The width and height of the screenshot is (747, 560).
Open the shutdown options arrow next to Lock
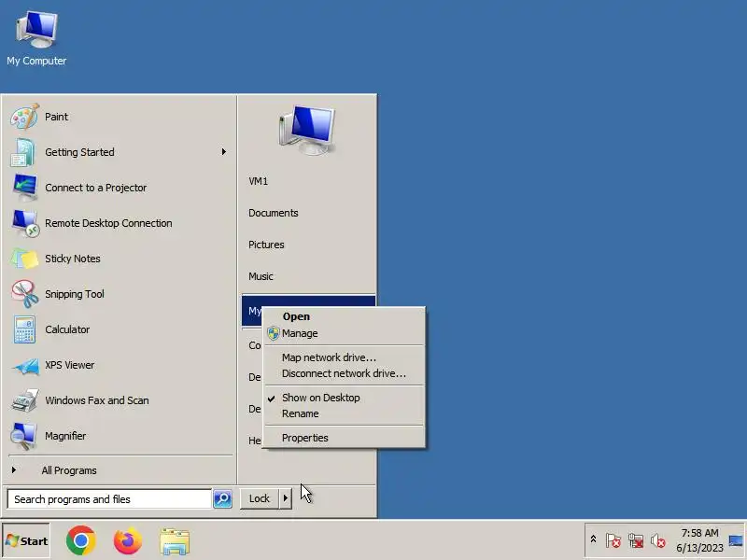tap(286, 498)
